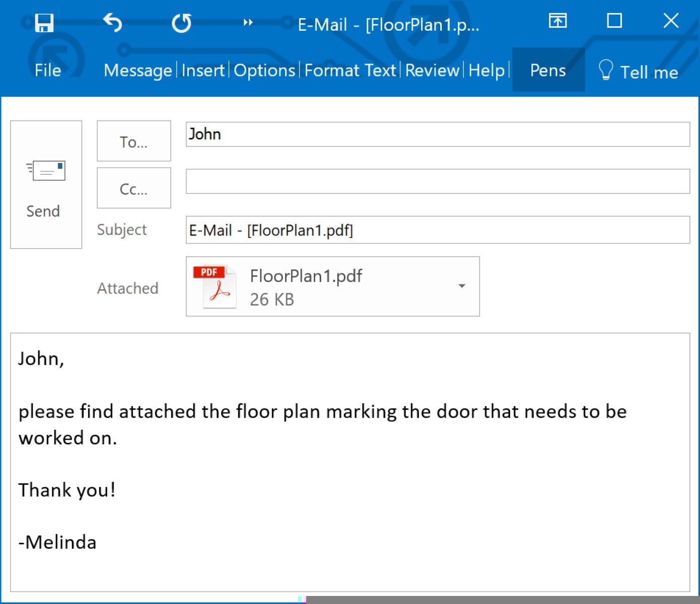
Task: Go to the Pens tab
Action: tap(548, 70)
